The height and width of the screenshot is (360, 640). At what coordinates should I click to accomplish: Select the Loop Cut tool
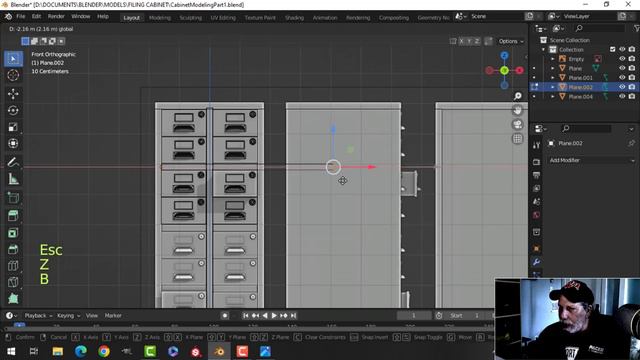(13, 266)
